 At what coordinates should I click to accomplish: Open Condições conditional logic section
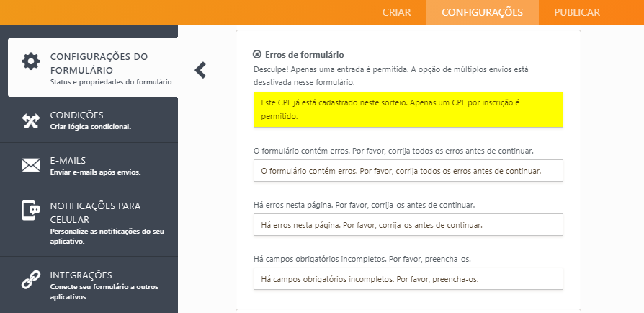[89, 120]
